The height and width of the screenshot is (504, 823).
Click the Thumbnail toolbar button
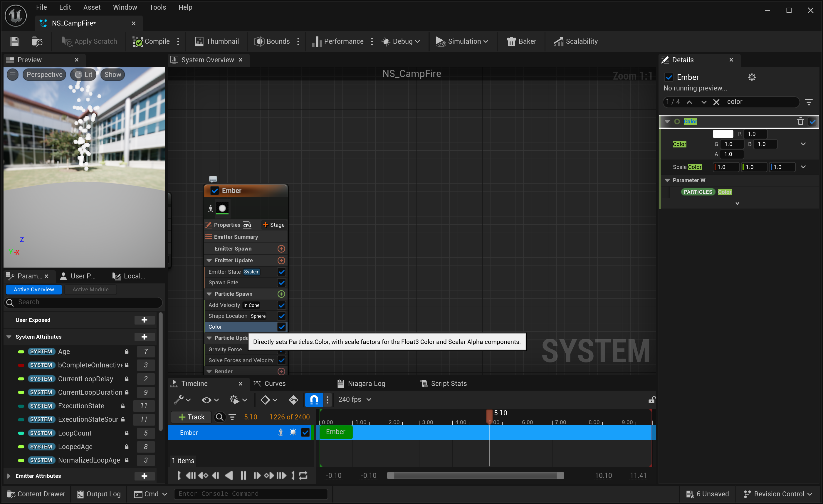(x=217, y=41)
